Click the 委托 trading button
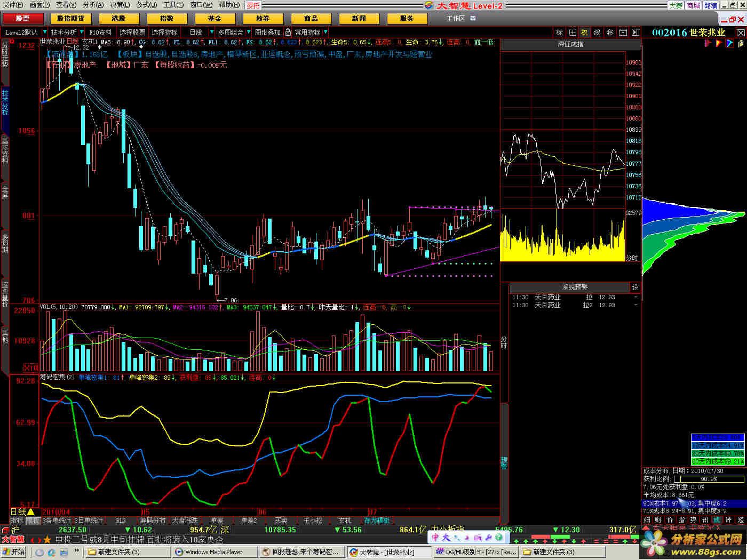This screenshot has height=560, width=747. click(253, 5)
